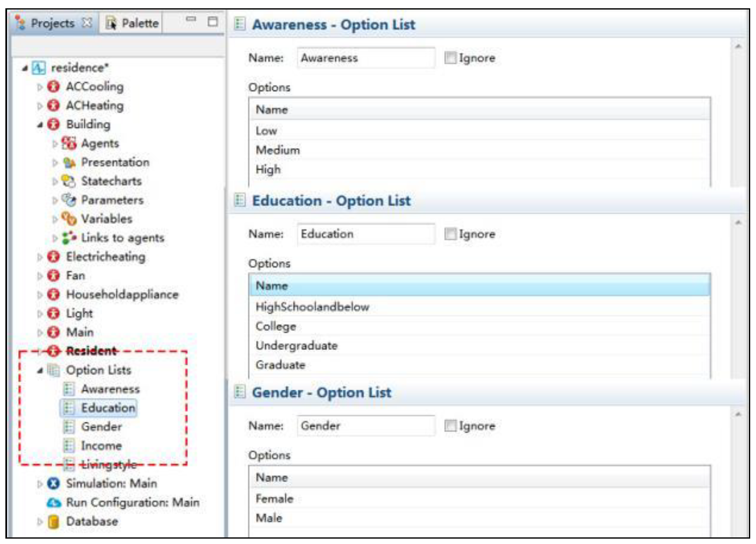Click the ACCooling agent icon
This screenshot has width=756, height=544.
[53, 86]
